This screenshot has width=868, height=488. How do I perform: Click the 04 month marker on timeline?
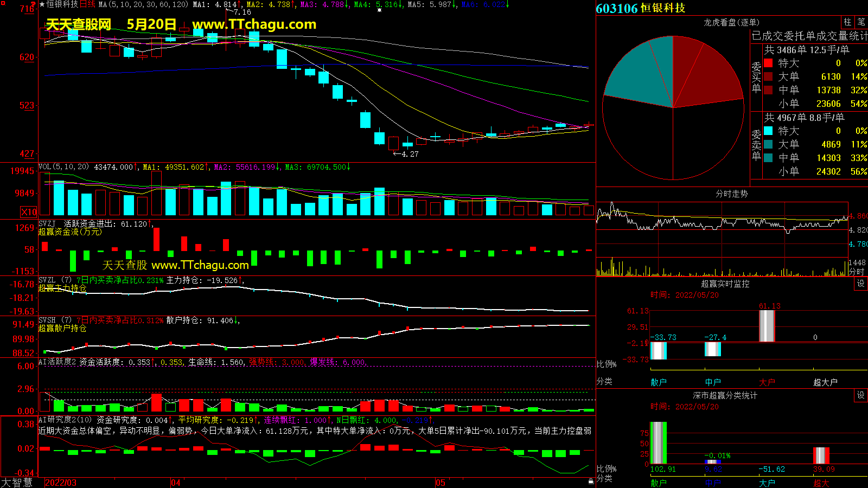pos(176,483)
